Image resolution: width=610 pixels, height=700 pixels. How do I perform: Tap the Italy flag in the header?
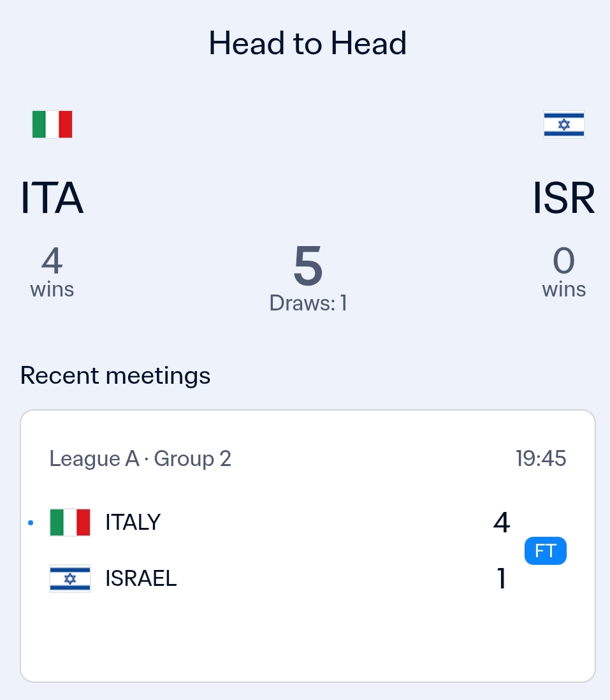[52, 124]
